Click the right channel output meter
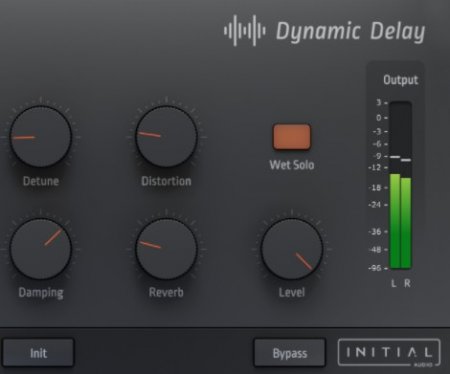The width and height of the screenshot is (450, 374). 406,185
